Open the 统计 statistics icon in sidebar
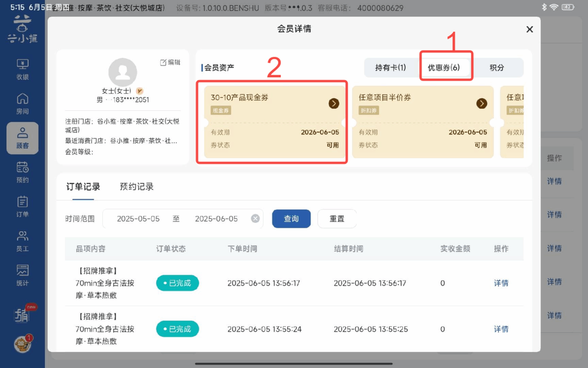The image size is (588, 368). click(x=22, y=275)
